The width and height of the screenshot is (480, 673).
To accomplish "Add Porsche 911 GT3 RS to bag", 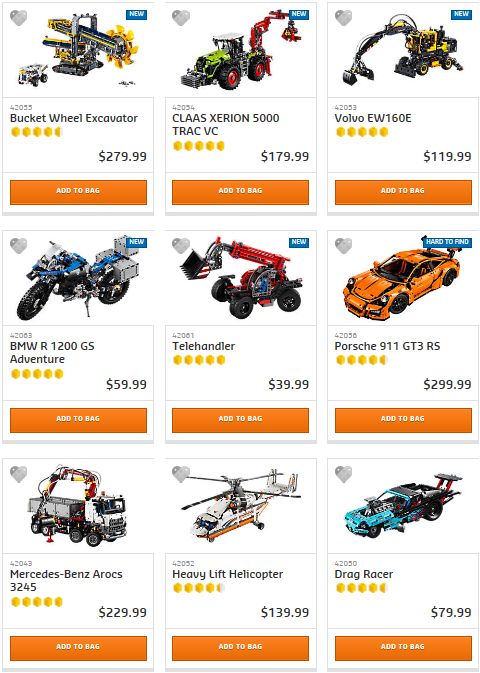I will pos(403,420).
